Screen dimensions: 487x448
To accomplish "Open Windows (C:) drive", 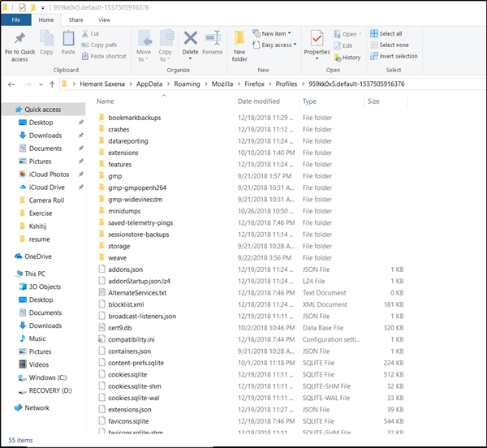I will [x=48, y=377].
